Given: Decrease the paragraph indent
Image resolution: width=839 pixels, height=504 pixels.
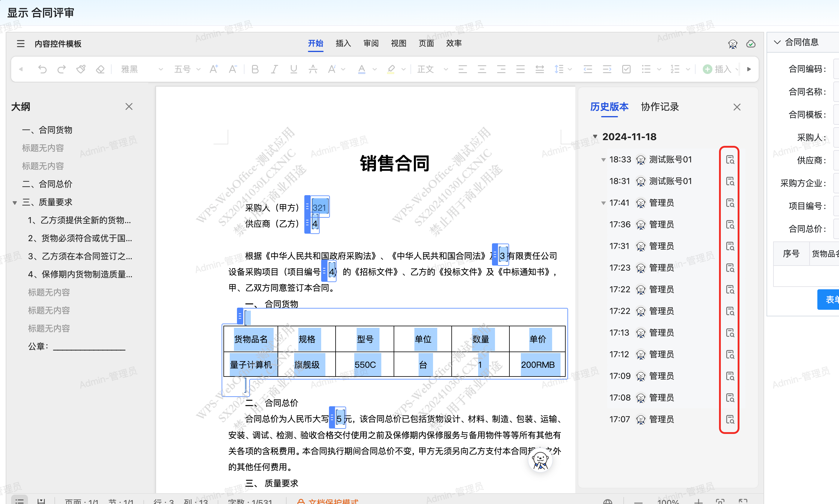Looking at the screenshot, I should tap(588, 69).
